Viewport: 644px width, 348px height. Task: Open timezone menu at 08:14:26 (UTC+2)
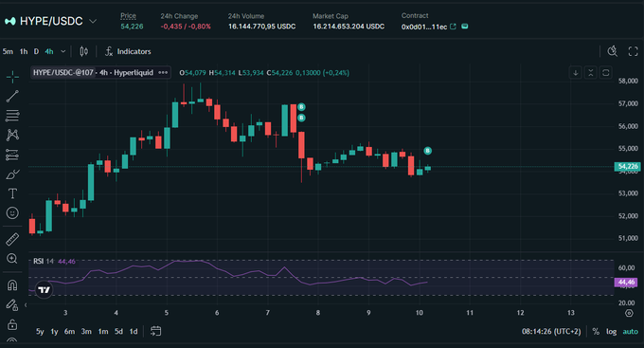(551, 332)
